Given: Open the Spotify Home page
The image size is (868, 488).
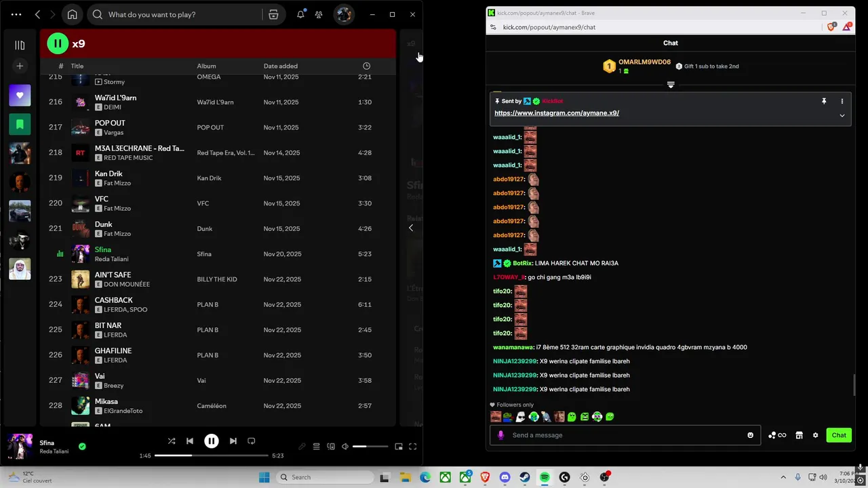Looking at the screenshot, I should (x=72, y=14).
